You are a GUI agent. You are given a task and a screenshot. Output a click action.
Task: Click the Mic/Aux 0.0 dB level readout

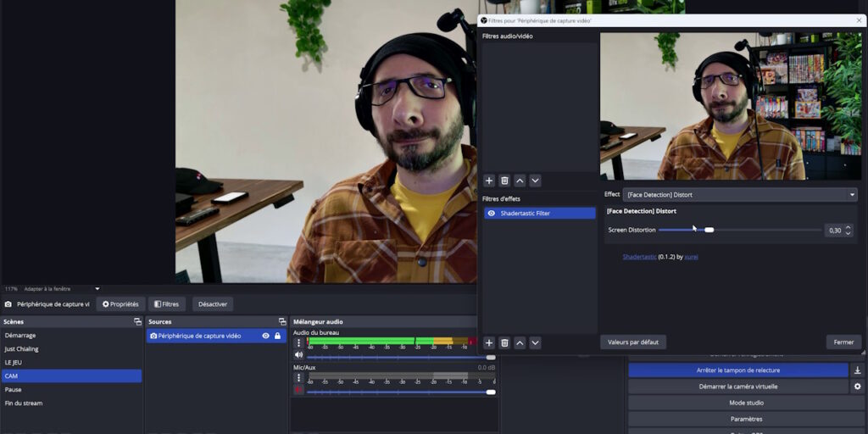coord(487,368)
